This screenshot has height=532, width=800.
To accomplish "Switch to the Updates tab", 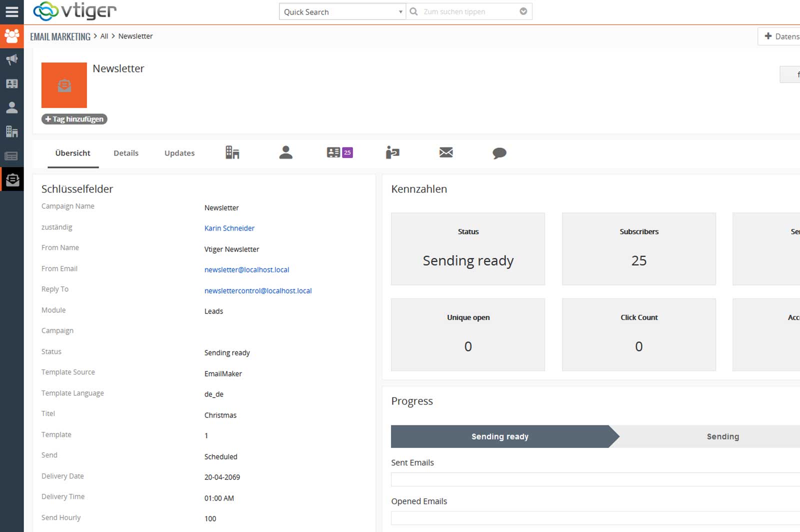I will tap(179, 153).
